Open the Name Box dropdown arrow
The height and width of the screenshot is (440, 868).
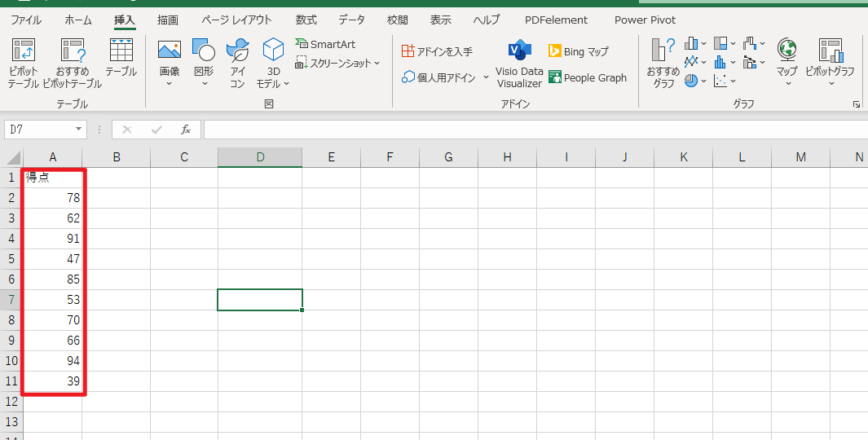point(78,130)
